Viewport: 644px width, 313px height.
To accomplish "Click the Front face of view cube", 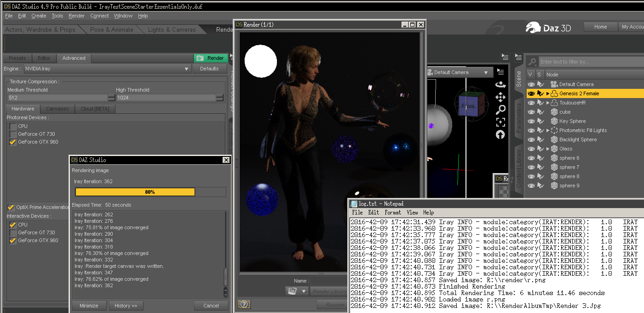I will click(468, 105).
